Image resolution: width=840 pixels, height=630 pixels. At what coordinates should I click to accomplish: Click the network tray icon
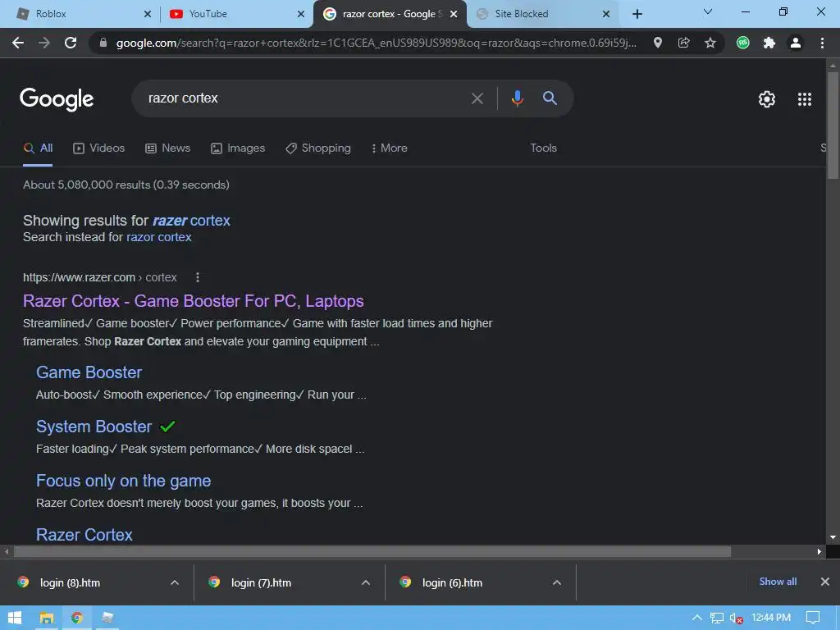[x=716, y=619]
